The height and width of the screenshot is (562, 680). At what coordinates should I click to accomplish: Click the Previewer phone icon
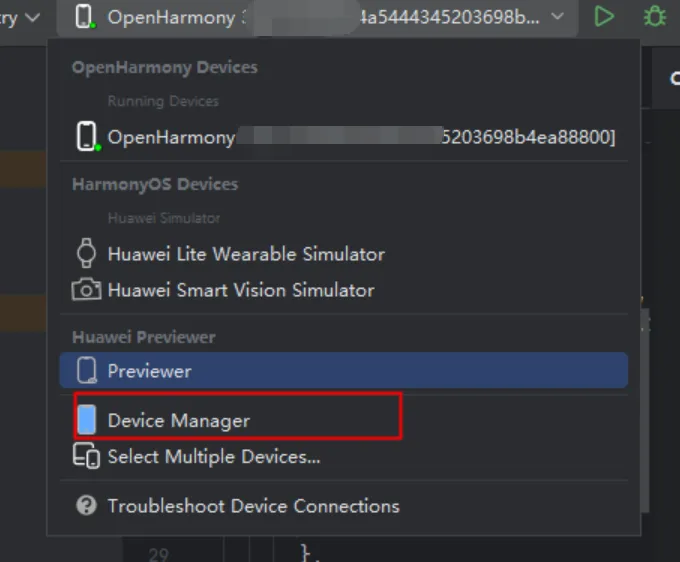(87, 370)
